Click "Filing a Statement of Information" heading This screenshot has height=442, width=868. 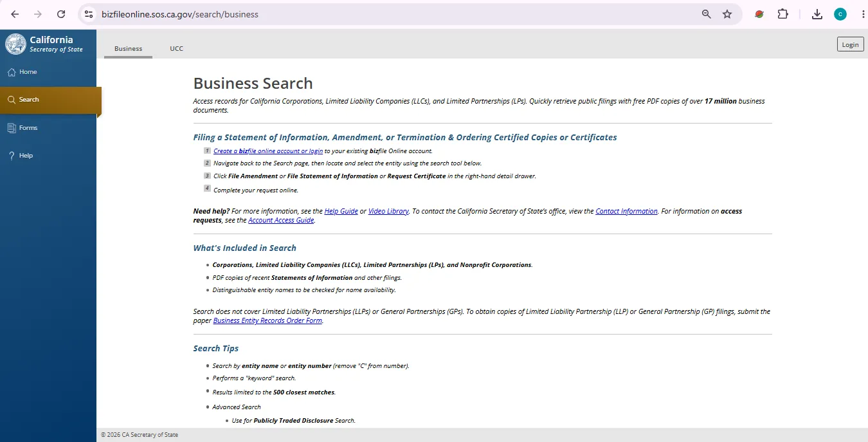(405, 137)
